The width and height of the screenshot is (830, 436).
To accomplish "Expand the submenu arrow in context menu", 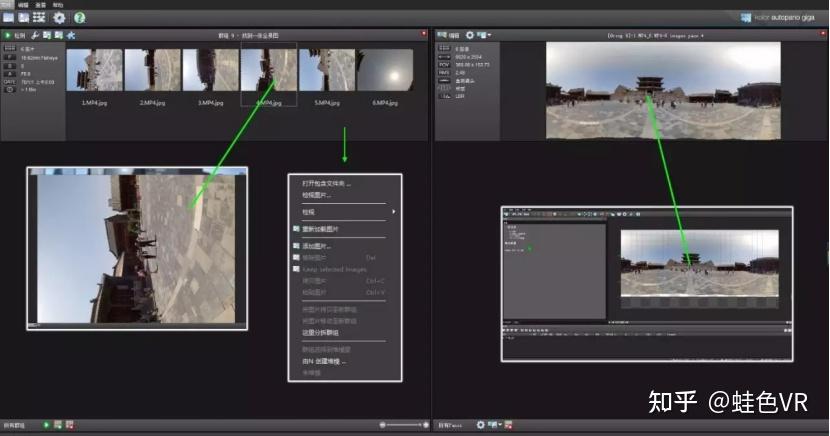I will 393,212.
